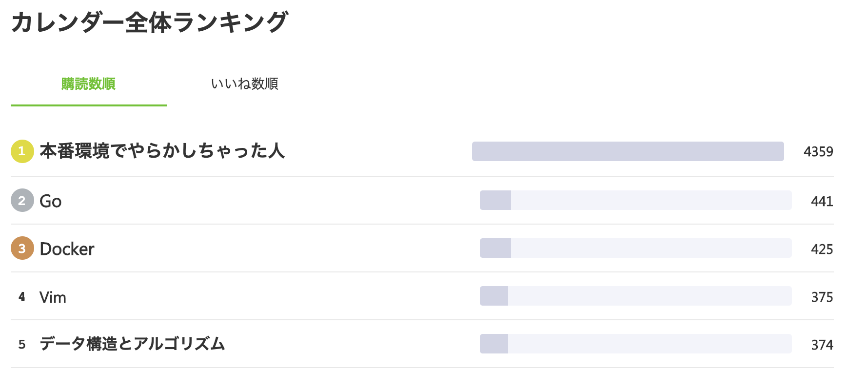The width and height of the screenshot is (868, 373).
Task: Click the Docker subscriber progress bar
Action: [635, 248]
